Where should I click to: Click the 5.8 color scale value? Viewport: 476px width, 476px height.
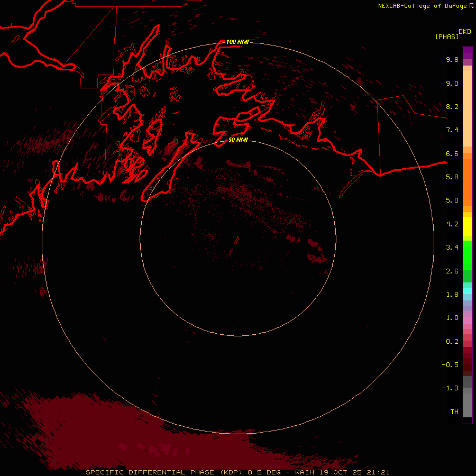(452, 177)
